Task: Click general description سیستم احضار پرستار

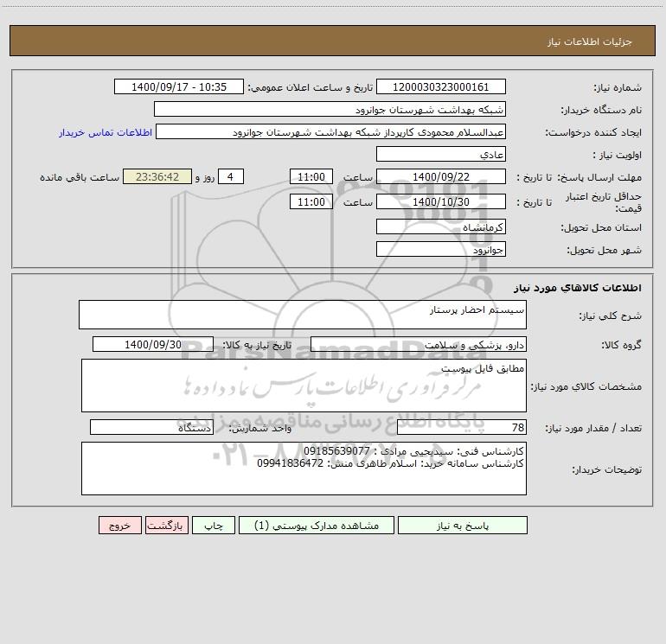Action: [x=303, y=315]
